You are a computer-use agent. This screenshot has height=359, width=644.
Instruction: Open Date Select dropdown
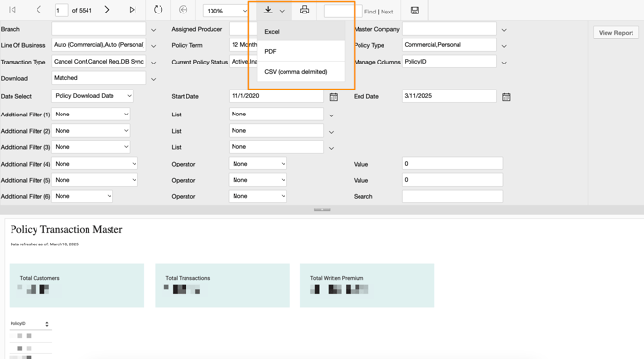click(92, 96)
